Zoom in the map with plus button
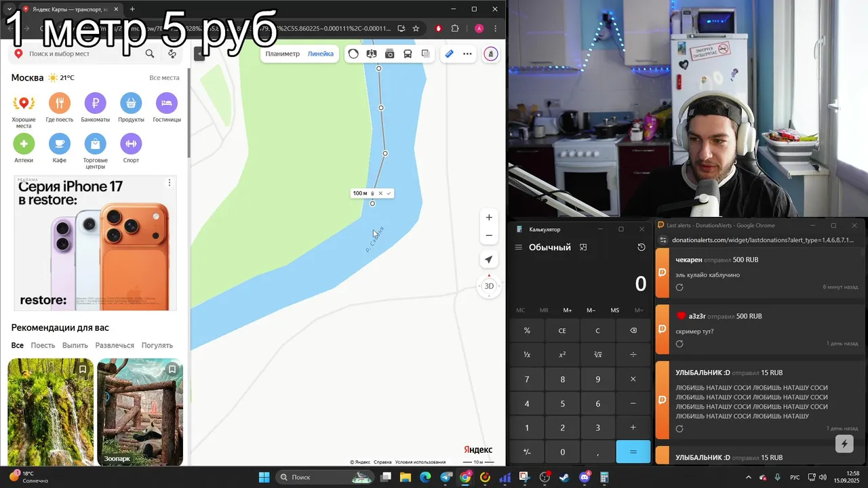 [489, 218]
